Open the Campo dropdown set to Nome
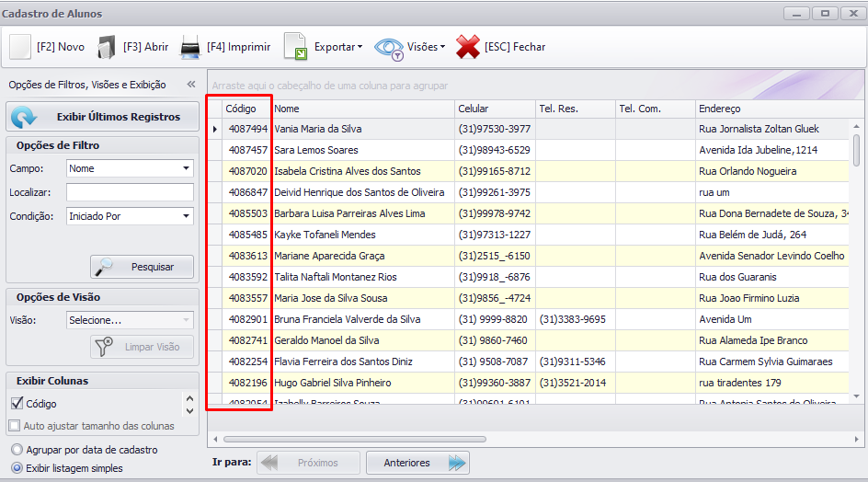 [130, 168]
